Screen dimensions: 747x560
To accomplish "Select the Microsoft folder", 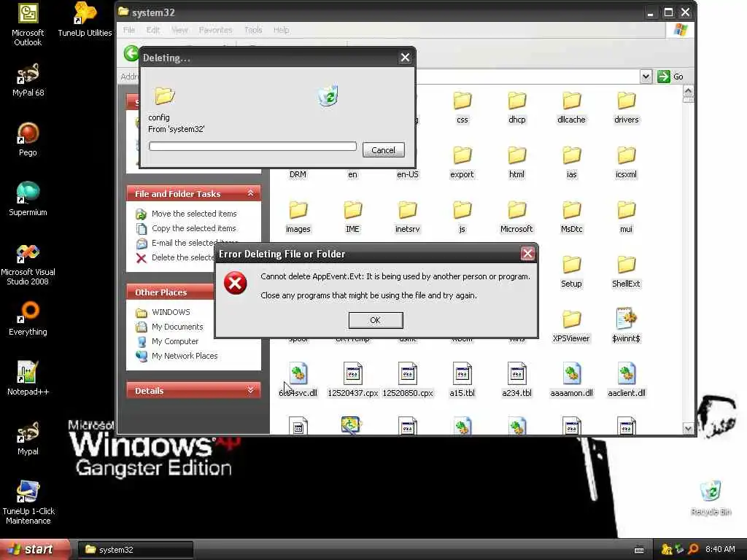I will [517, 217].
